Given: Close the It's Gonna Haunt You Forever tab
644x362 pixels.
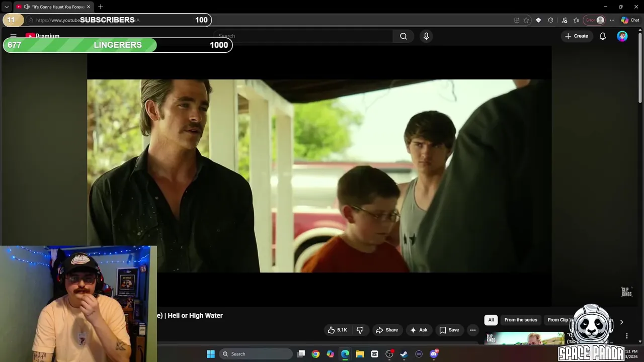Looking at the screenshot, I should 89,7.
